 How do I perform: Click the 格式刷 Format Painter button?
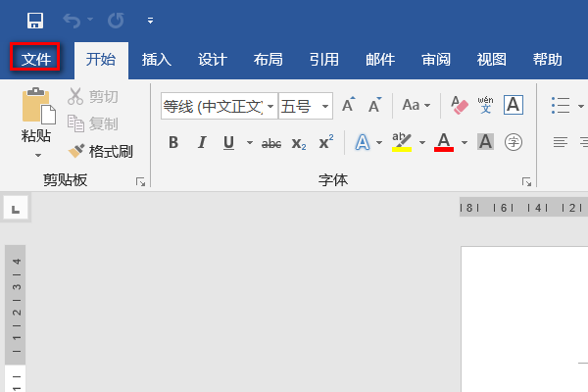pos(101,152)
